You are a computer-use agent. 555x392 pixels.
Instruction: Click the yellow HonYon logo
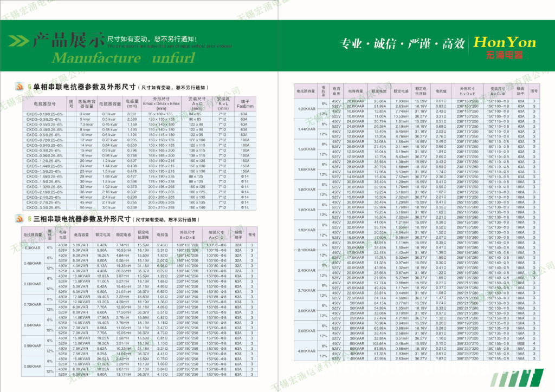point(504,42)
